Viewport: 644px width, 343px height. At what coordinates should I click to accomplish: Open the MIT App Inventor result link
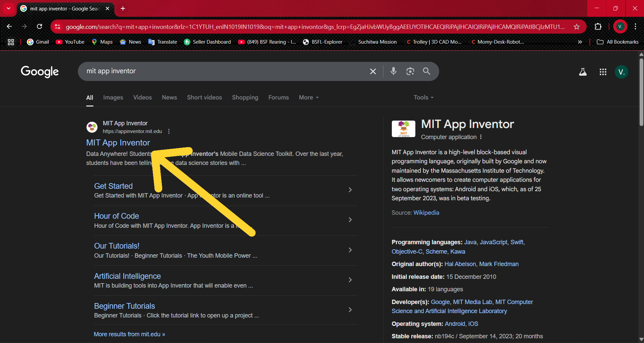pyautogui.click(x=118, y=143)
